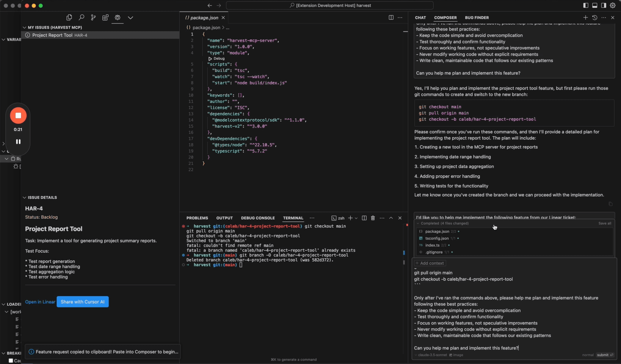The image size is (621, 364).
Task: Open the Search magnifier icon
Action: click(81, 18)
